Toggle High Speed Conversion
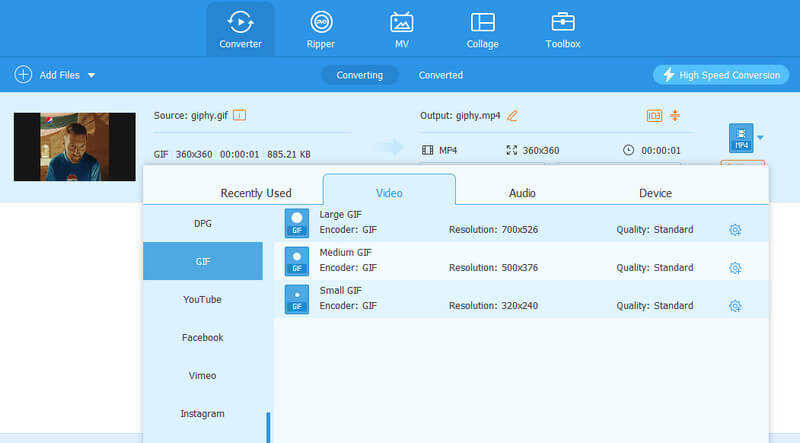800x443 pixels. click(x=720, y=75)
